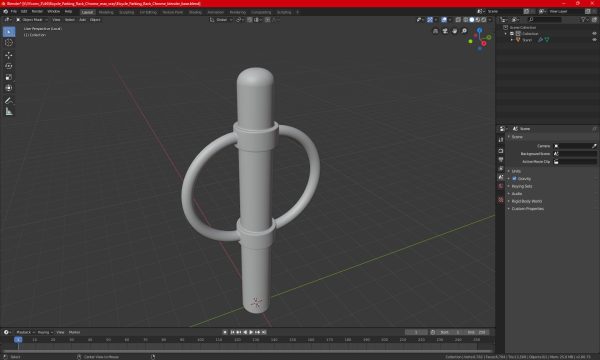Toggle viewport overlays button
Screen dimensions: 600x360
(x=444, y=20)
